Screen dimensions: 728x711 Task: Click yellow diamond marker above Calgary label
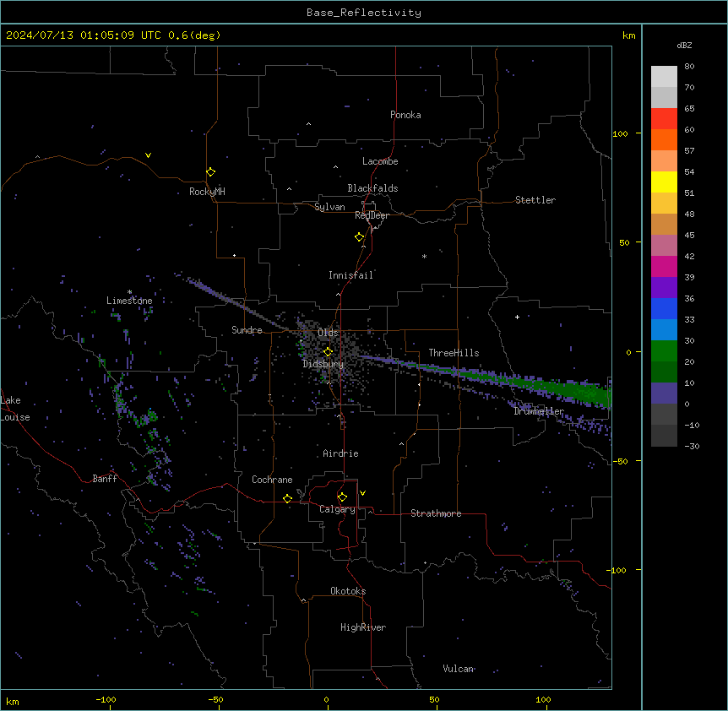[x=342, y=497]
